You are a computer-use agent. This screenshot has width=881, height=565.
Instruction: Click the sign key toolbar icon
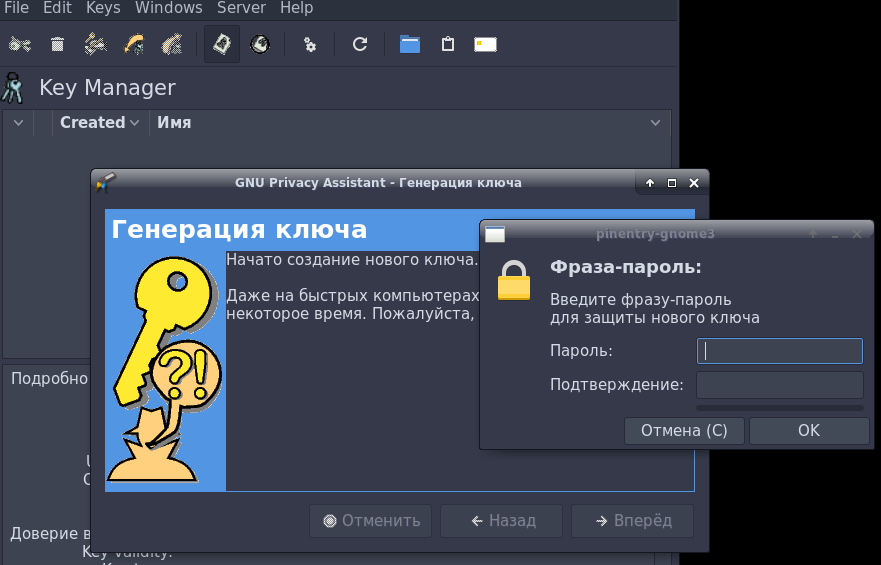96,44
